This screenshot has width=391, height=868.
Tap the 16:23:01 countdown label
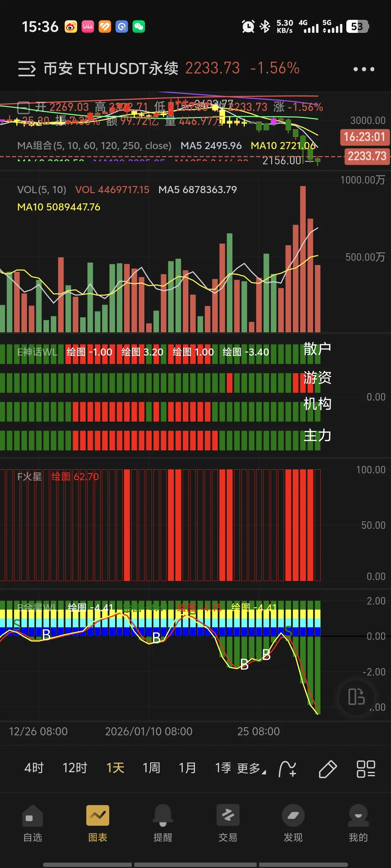(365, 137)
